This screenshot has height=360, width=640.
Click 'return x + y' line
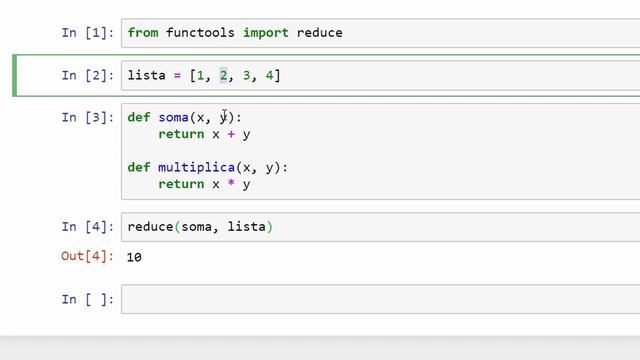[x=204, y=134]
